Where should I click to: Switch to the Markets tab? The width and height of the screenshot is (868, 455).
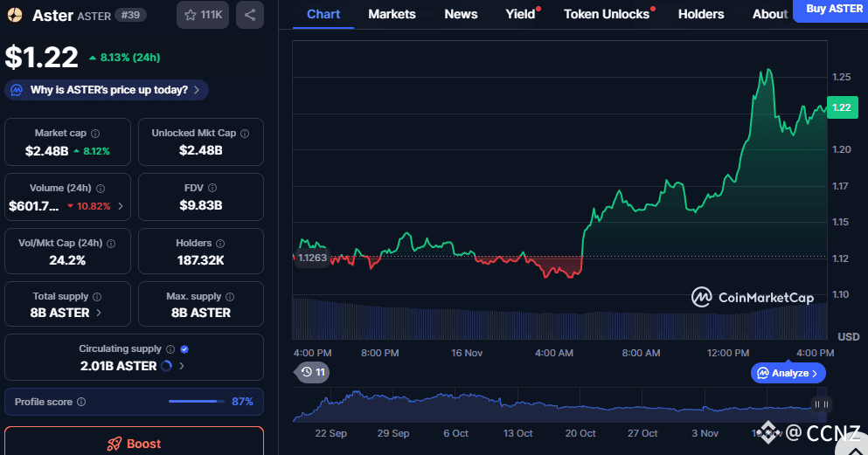pos(392,14)
